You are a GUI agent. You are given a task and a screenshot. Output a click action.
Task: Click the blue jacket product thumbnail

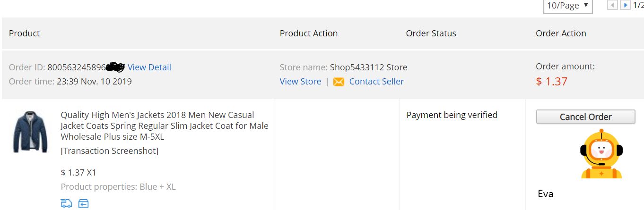point(30,131)
